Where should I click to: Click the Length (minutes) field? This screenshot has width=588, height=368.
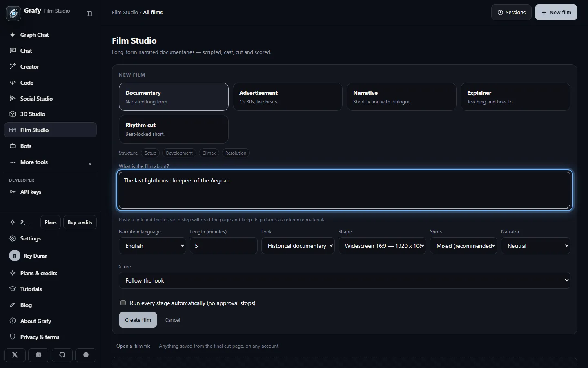[224, 246]
